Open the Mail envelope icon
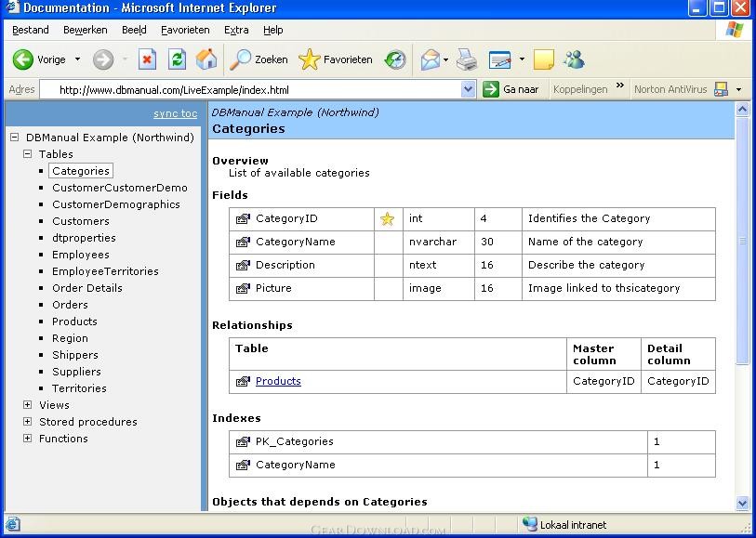This screenshot has width=756, height=538. (430, 59)
